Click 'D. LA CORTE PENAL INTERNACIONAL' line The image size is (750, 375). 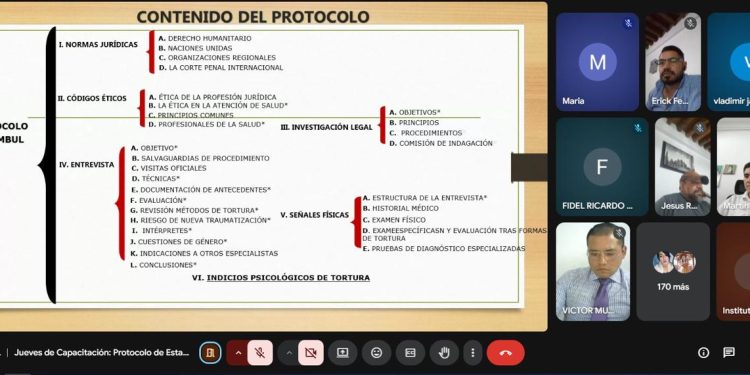point(221,68)
